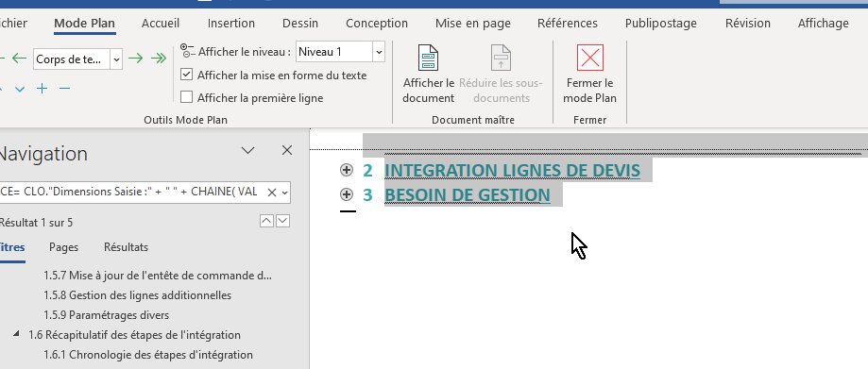Switch to Mise en page tab
Screen dimensions: 868x369
tap(473, 24)
